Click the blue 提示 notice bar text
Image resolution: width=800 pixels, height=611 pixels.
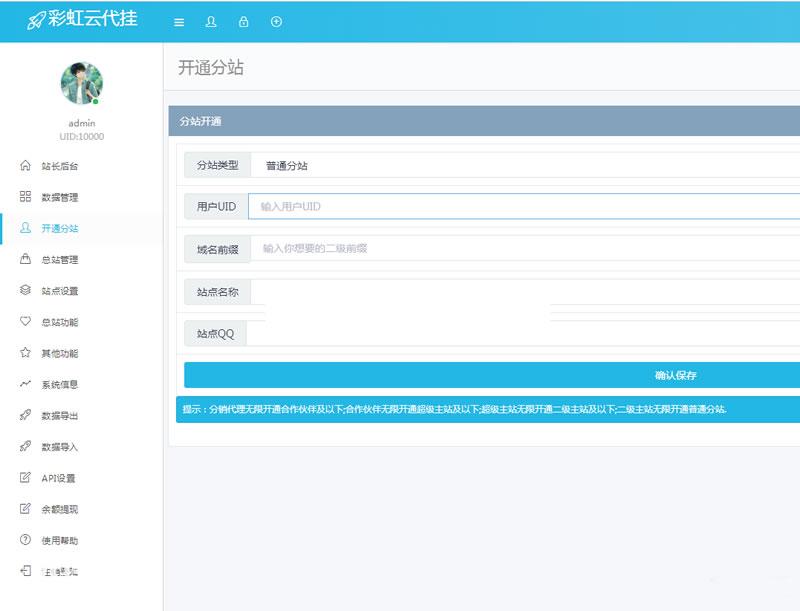455,409
